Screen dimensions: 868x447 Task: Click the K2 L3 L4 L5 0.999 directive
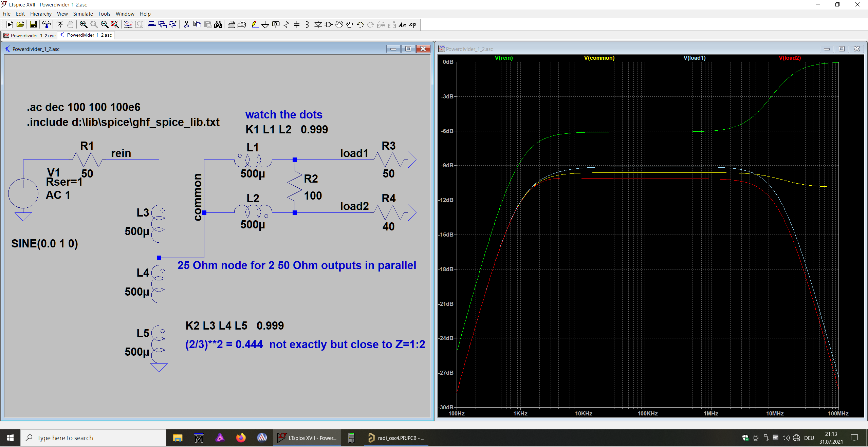point(235,325)
